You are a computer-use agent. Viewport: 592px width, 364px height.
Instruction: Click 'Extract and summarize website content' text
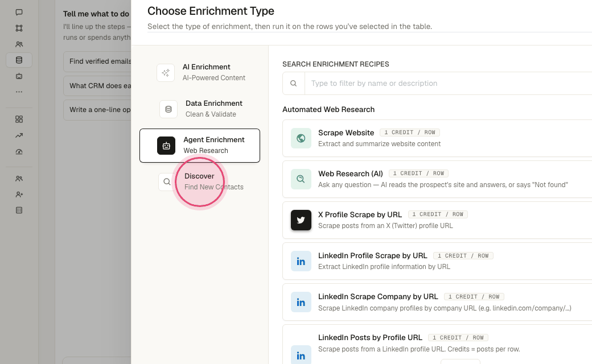coord(379,144)
